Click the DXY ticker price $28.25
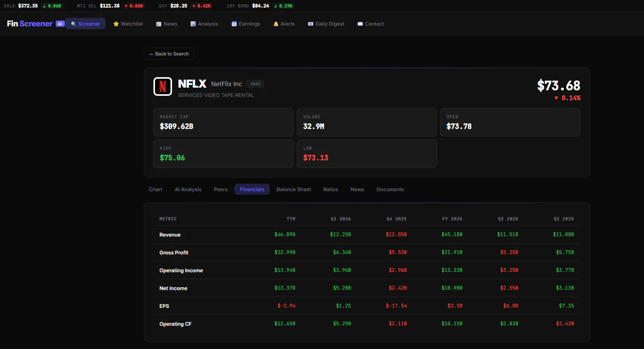Screen dimensions: 644x349 click(179, 6)
